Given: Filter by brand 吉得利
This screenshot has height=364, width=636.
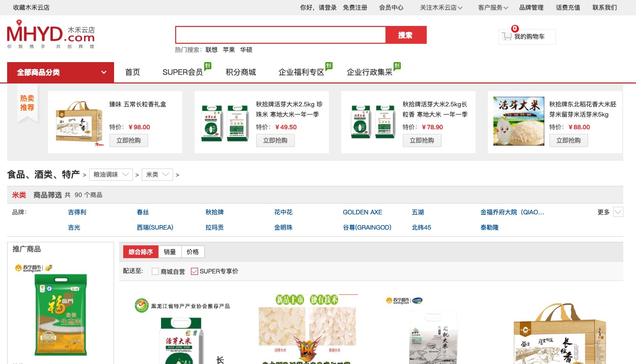Looking at the screenshot, I should point(77,212).
